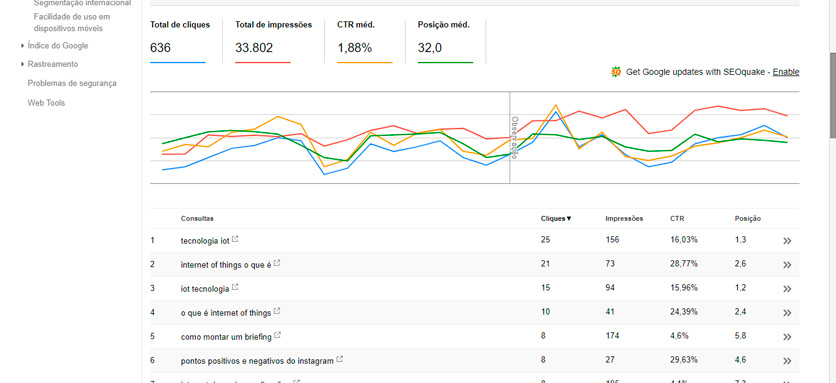
Task: Click the Enable link for SEOquake
Action: point(786,72)
